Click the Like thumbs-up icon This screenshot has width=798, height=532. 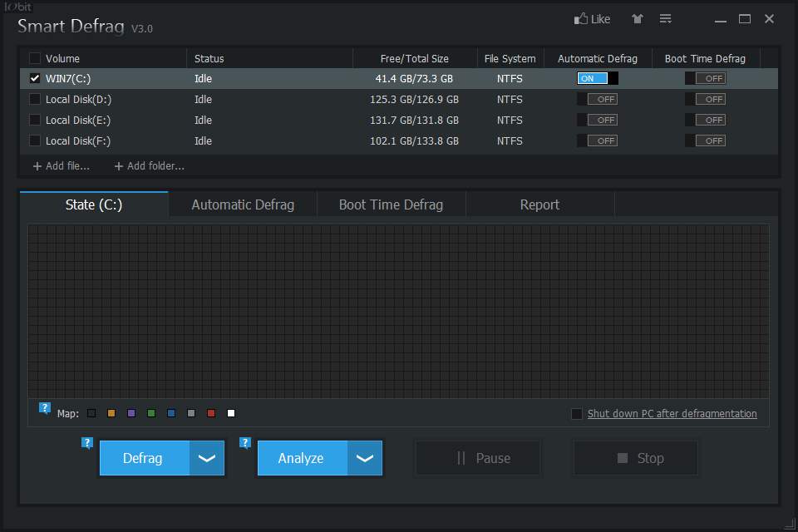click(581, 19)
